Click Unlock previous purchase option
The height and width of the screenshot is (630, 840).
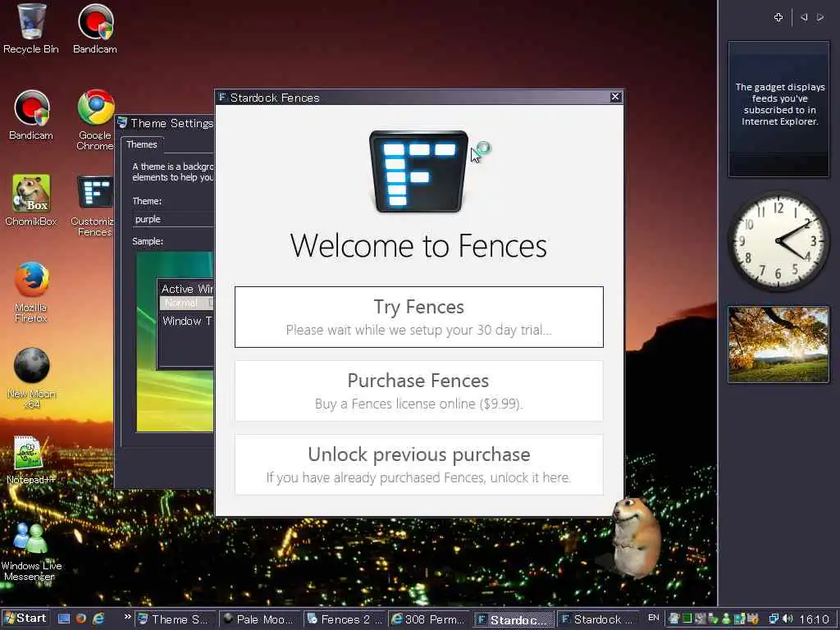[x=419, y=464]
